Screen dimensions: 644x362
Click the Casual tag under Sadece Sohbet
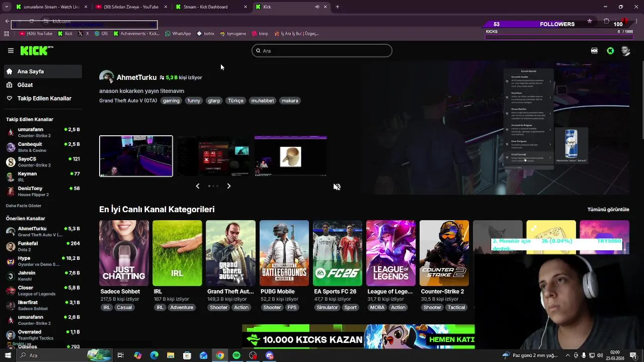pos(124,307)
